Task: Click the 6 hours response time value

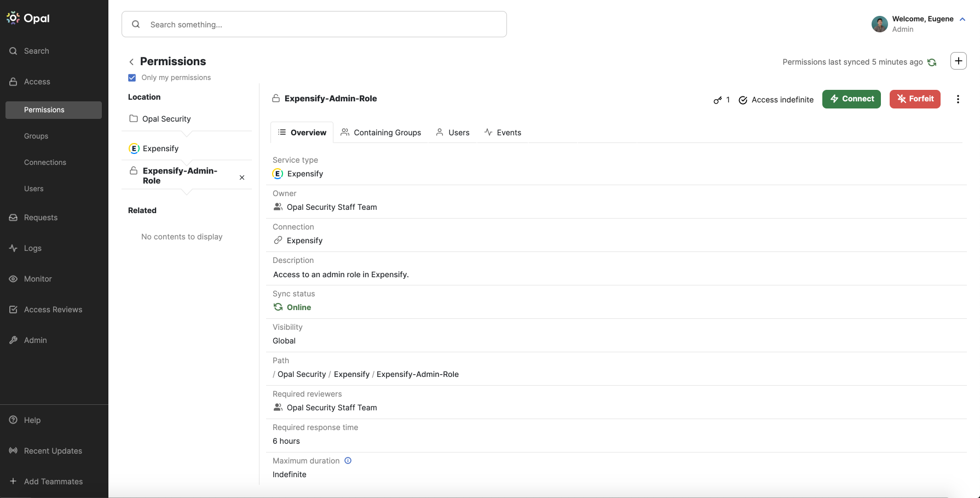Action: (x=286, y=441)
